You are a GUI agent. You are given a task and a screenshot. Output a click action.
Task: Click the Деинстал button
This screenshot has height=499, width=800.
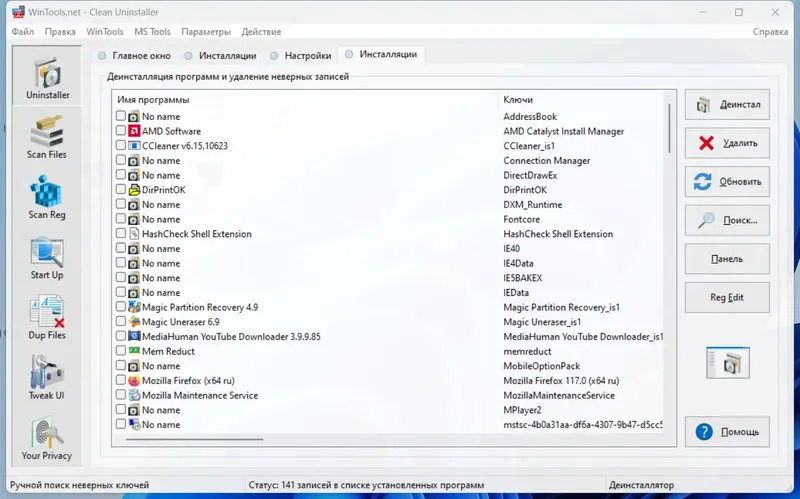727,105
